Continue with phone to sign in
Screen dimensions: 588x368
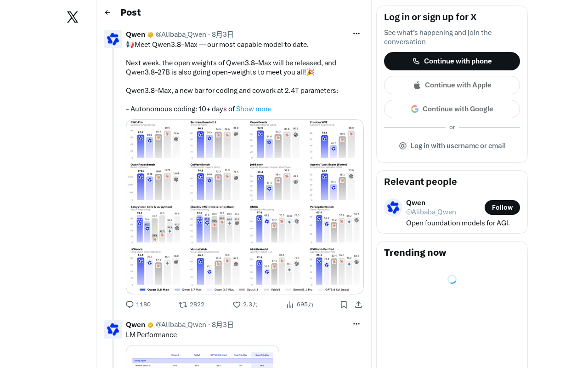coord(452,61)
